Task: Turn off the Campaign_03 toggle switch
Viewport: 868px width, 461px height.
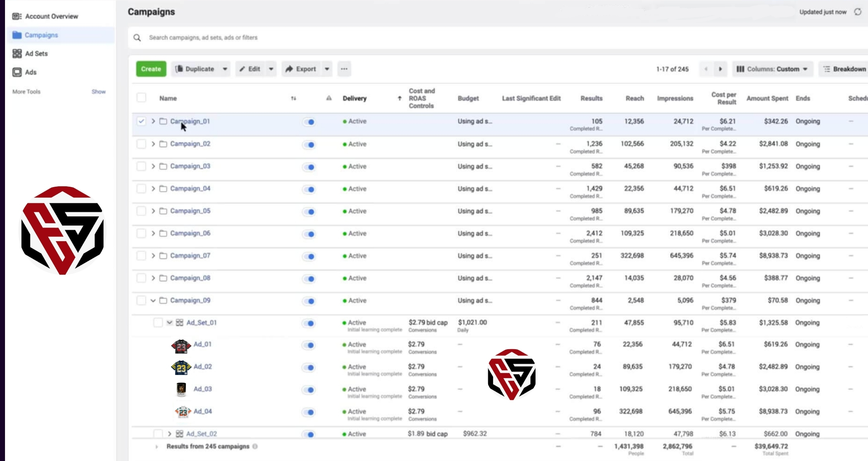Action: [309, 167]
